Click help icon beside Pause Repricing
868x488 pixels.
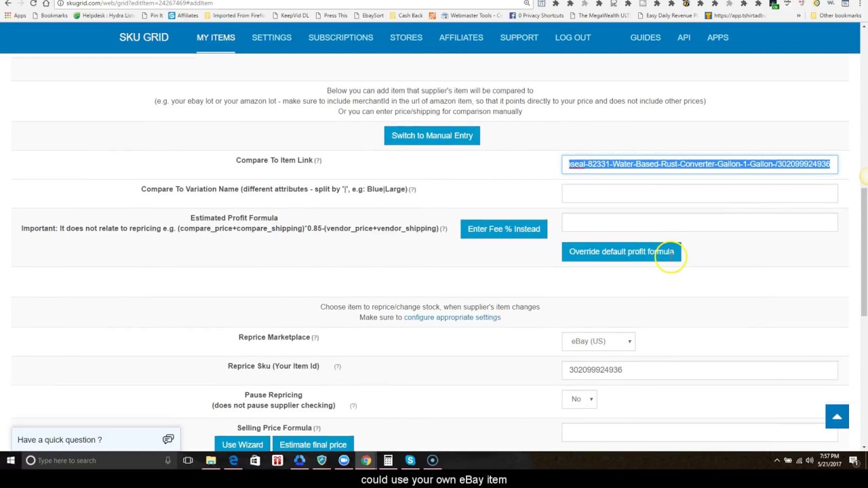pyautogui.click(x=353, y=405)
